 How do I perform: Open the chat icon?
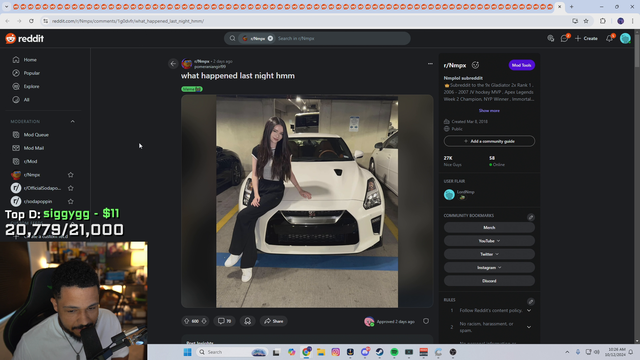pyautogui.click(x=564, y=38)
